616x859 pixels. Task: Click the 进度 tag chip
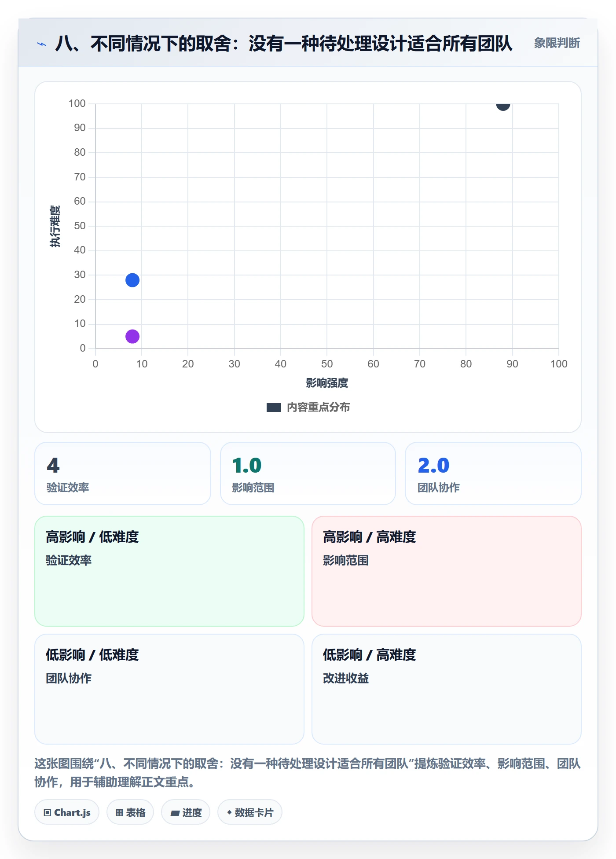click(186, 812)
